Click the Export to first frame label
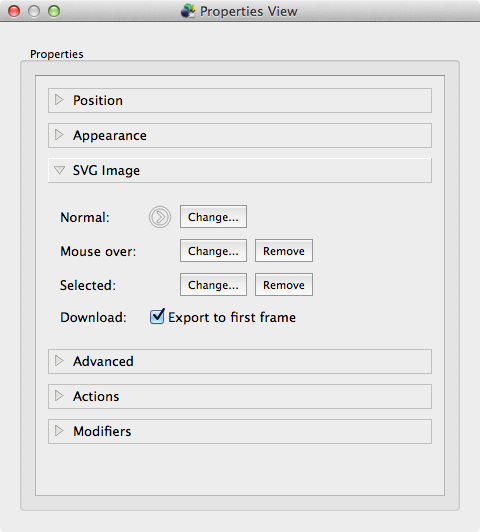 coord(232,318)
